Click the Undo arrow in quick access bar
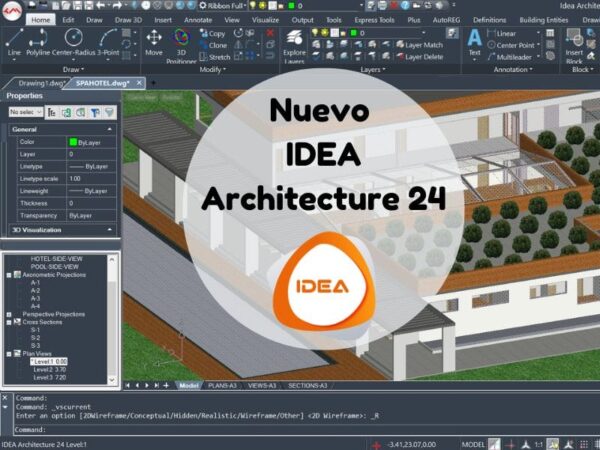The height and width of the screenshot is (450, 600). [x=101, y=5]
